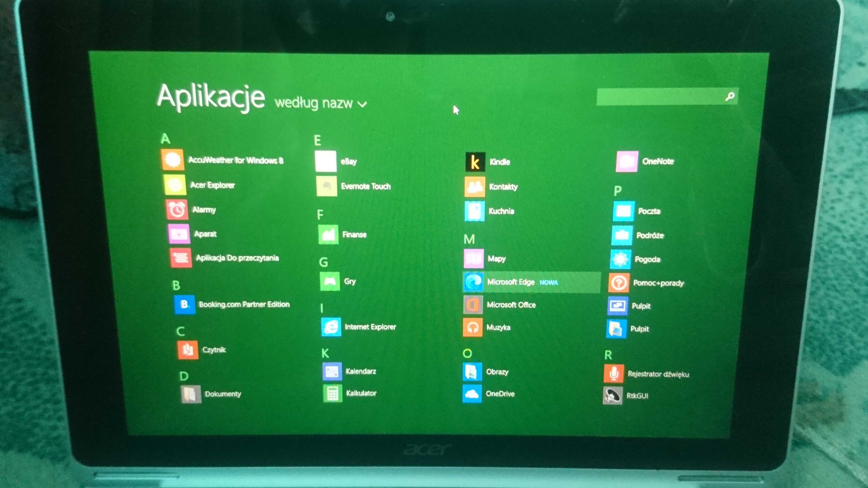Image resolution: width=868 pixels, height=488 pixels.
Task: Open the Kontakty people icon
Action: 475,187
